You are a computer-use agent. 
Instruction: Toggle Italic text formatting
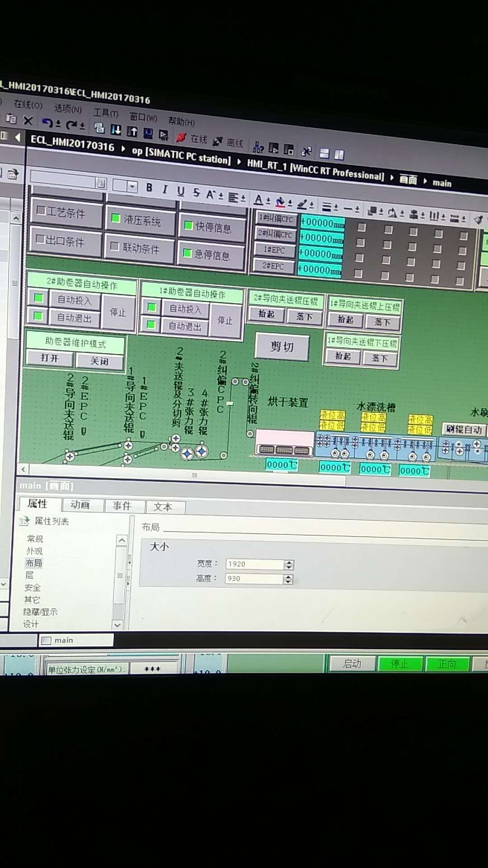pos(165,189)
